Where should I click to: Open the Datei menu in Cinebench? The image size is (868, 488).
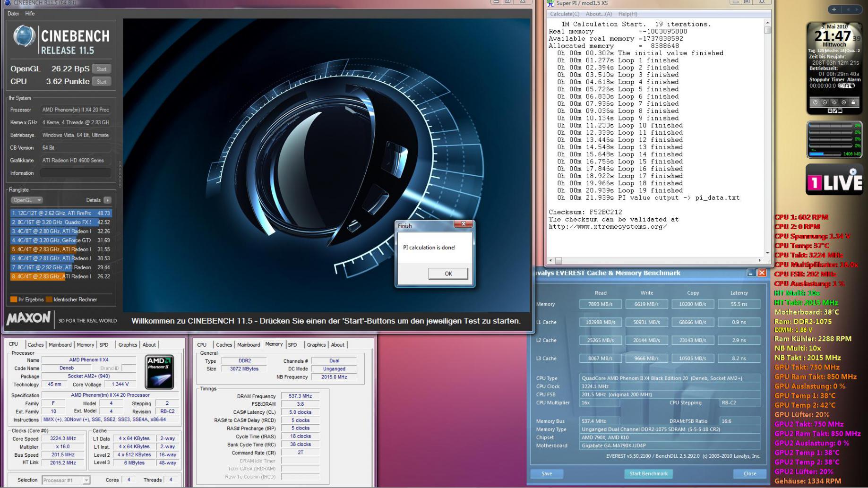pyautogui.click(x=13, y=14)
